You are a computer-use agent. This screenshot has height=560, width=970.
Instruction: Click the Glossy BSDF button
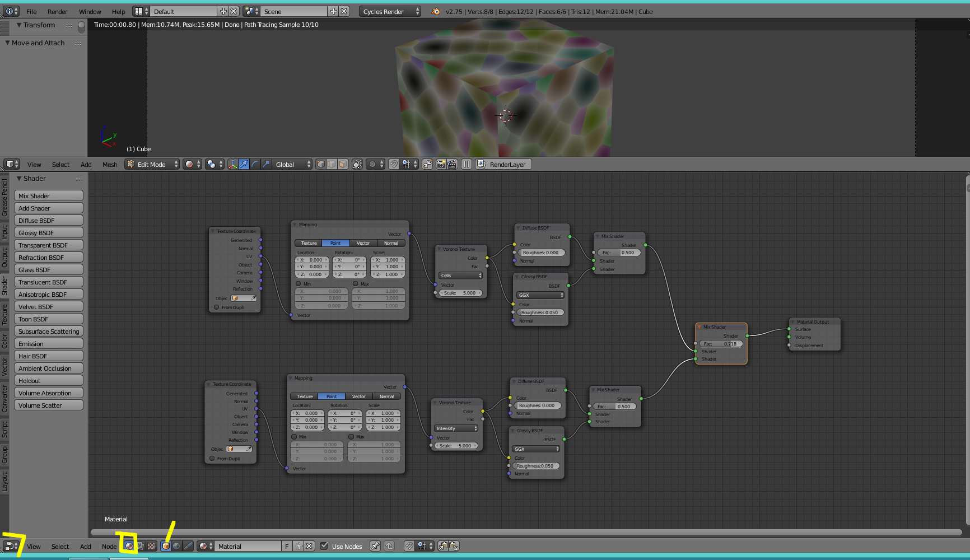coord(49,233)
